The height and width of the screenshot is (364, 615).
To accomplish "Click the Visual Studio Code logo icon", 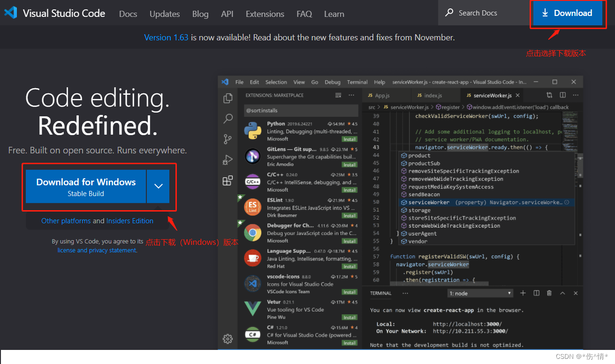I will click(11, 13).
